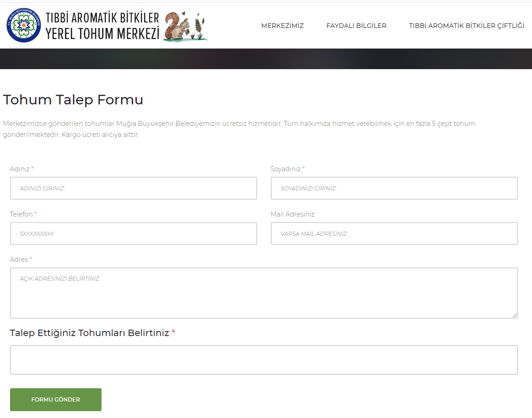This screenshot has width=532, height=418.
Task: Click the Adres textarea resize handle
Action: 515,315
